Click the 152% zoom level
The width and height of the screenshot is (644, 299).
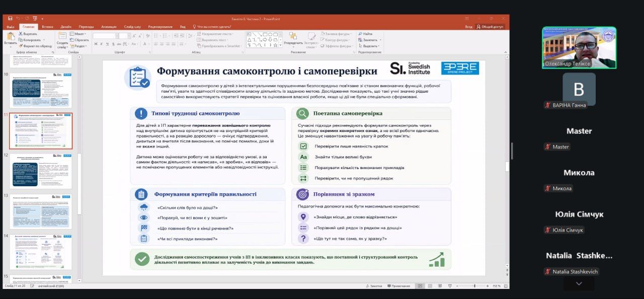(497, 286)
